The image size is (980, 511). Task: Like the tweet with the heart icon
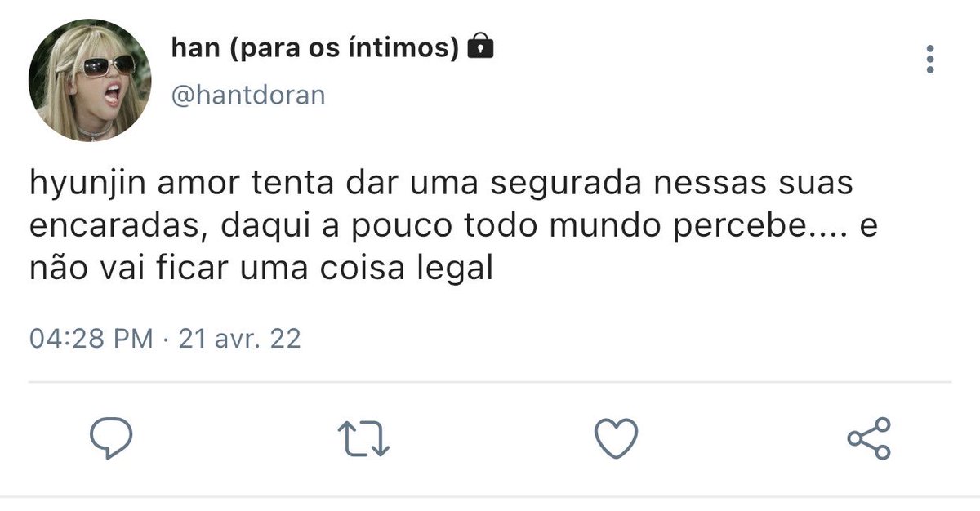coord(616,438)
